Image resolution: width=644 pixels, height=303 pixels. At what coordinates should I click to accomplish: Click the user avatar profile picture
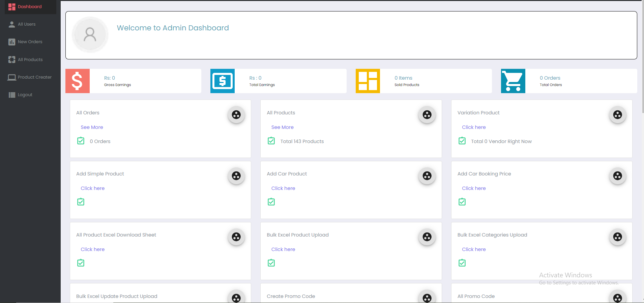coord(90,35)
